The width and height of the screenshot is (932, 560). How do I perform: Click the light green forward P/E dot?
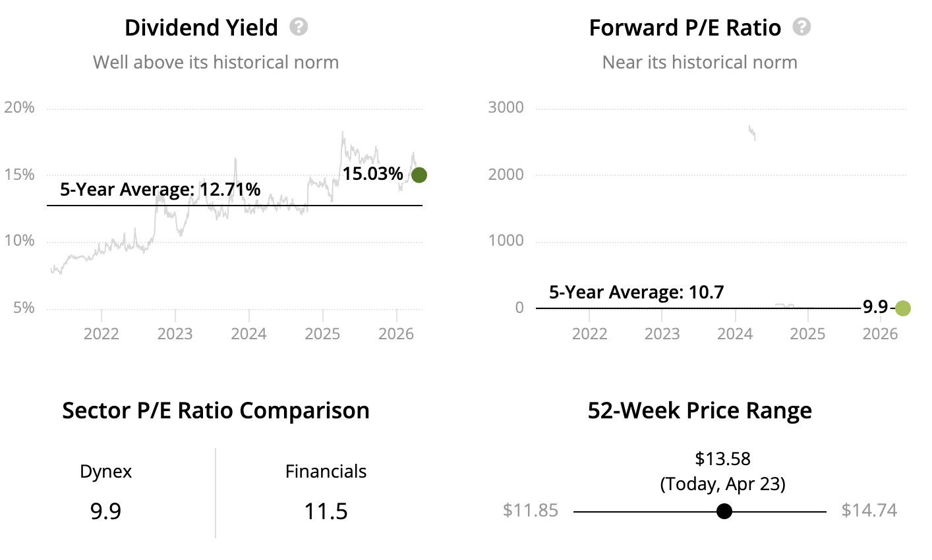tap(902, 308)
